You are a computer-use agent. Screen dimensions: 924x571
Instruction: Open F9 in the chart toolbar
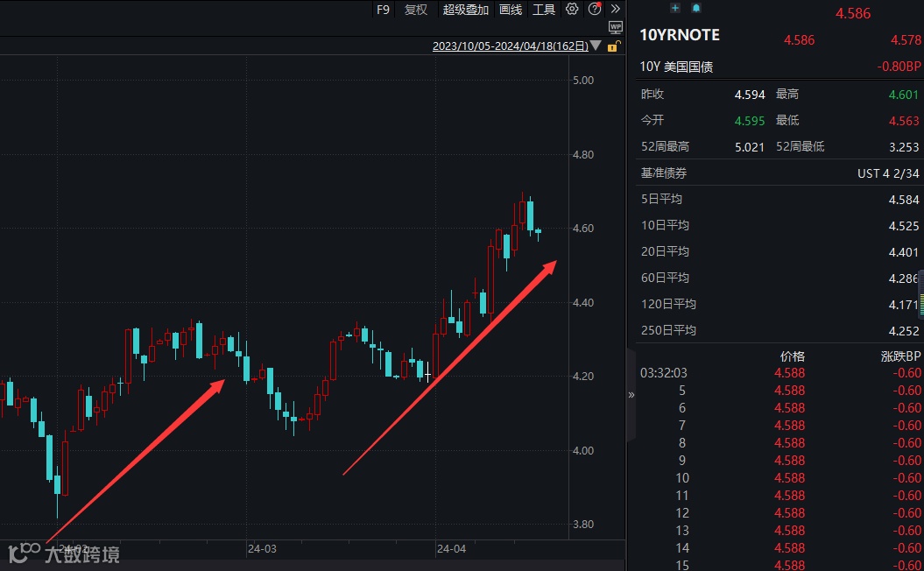[x=383, y=10]
